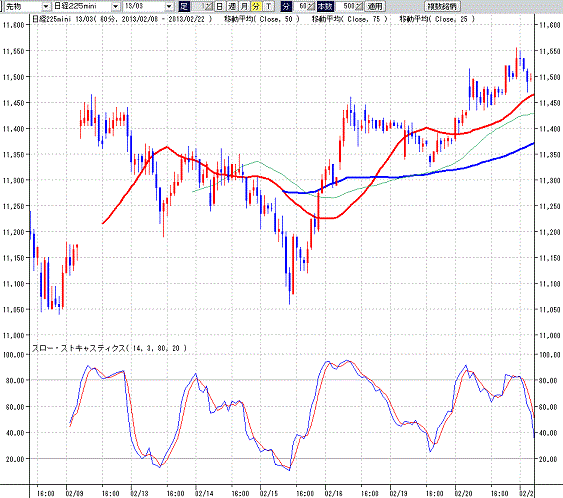Screen dimensions: 563x498
Task: Select the 日 daily timeframe button
Action: pyautogui.click(x=220, y=6)
